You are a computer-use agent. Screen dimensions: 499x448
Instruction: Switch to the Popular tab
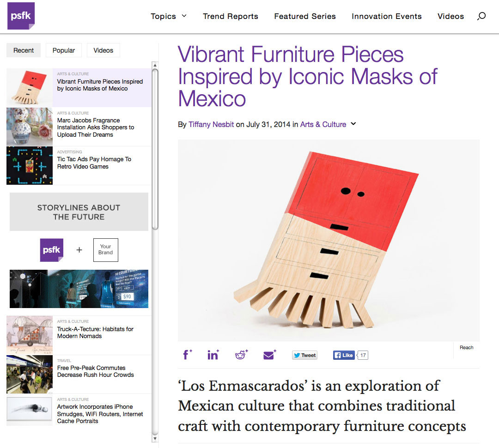tap(64, 50)
